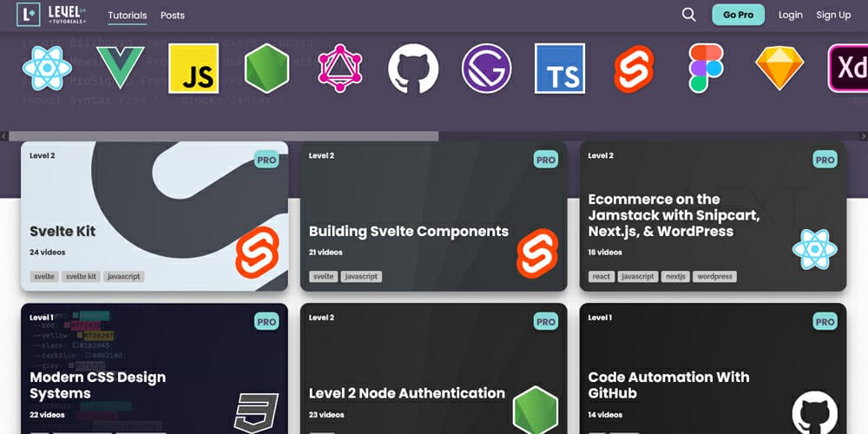Viewport: 868px width, 434px height.
Task: Click the Login link
Action: point(791,15)
